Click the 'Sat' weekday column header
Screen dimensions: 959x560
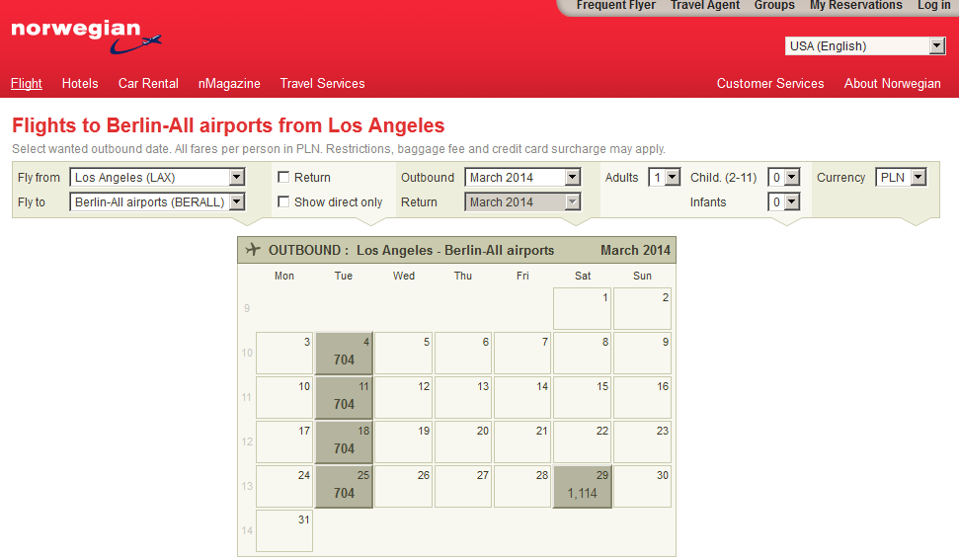583,276
